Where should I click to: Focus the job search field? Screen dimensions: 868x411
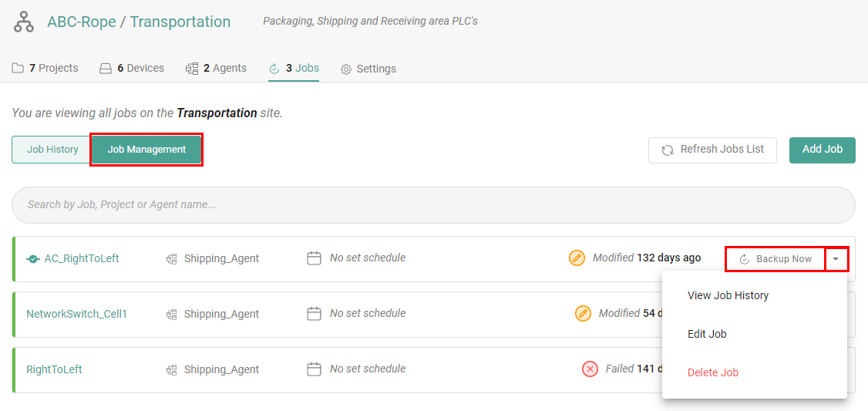(433, 205)
